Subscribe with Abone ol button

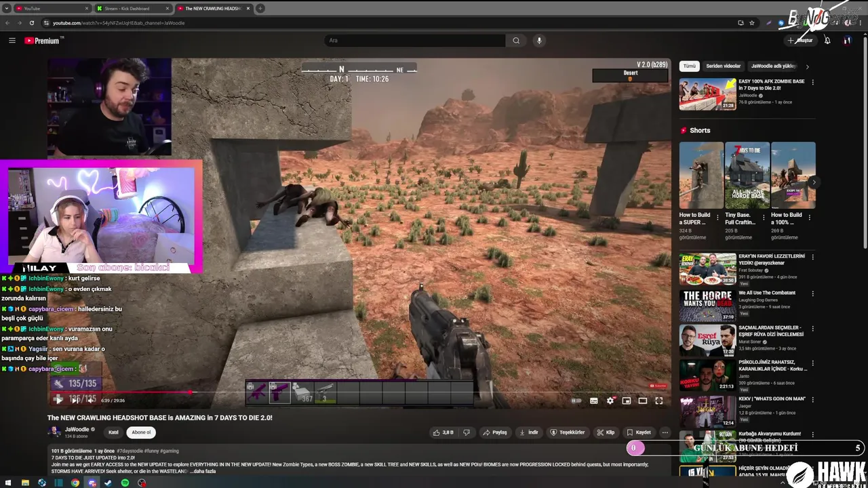[141, 432]
